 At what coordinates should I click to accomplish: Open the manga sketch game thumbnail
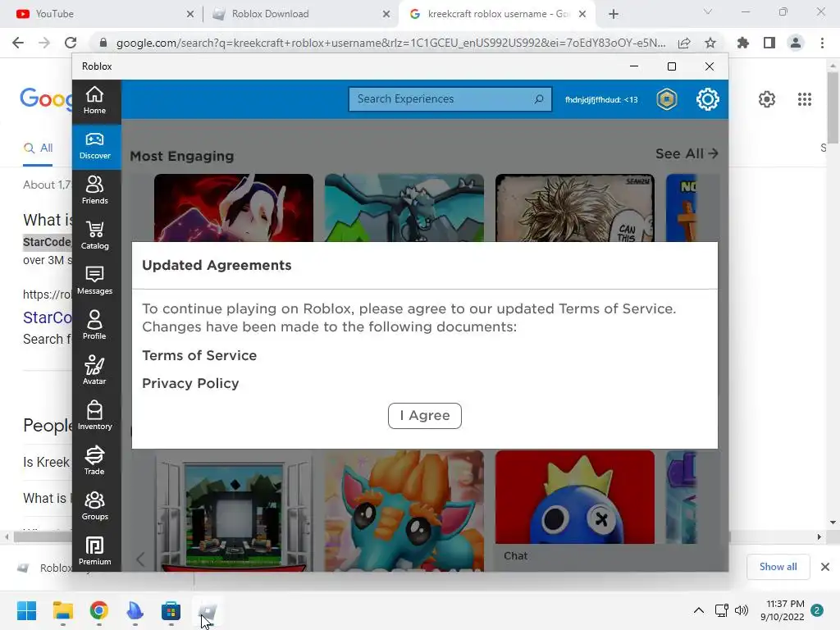575,208
